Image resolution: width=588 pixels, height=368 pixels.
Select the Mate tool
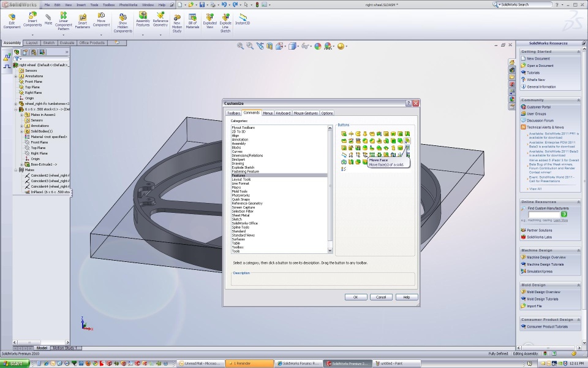coord(48,20)
